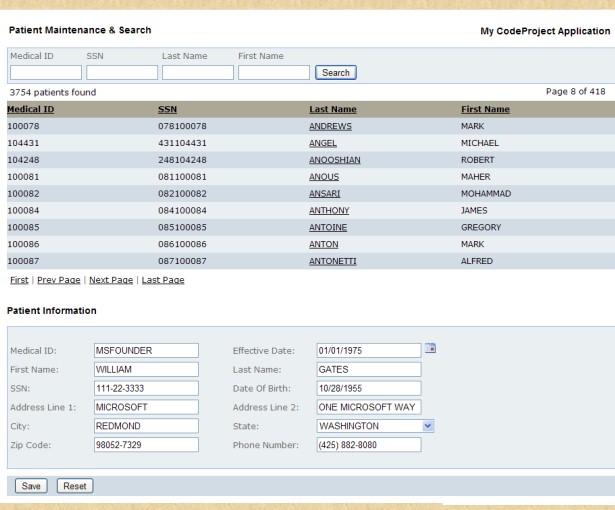Focus the SSN search field
Viewport: 615px width, 510px height.
coord(122,73)
